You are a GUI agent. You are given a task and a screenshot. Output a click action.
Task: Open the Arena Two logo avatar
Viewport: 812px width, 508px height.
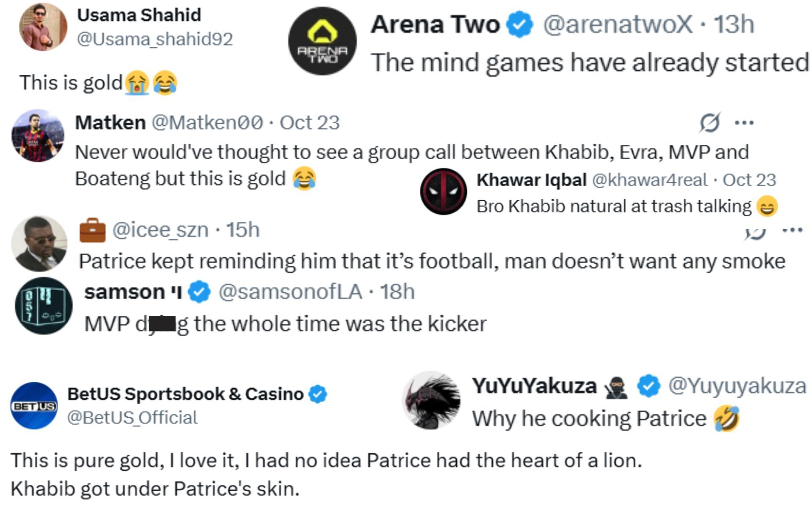[x=322, y=41]
